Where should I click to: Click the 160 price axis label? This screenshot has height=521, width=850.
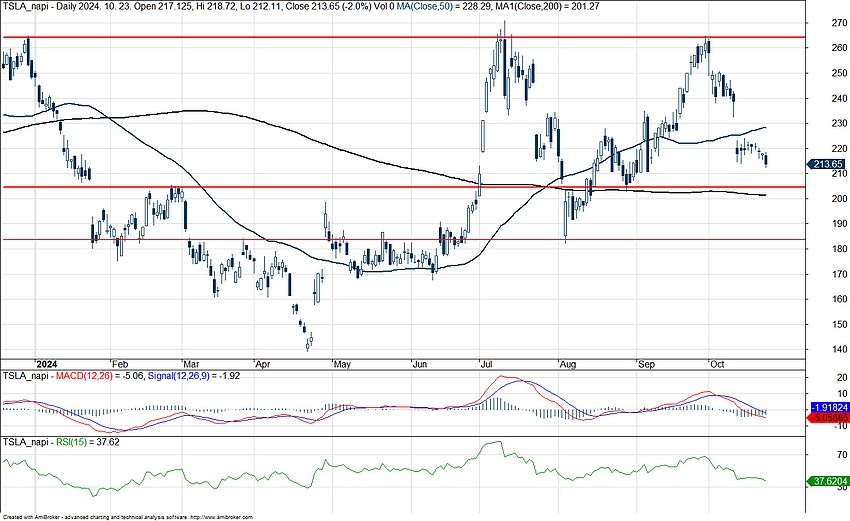click(840, 299)
